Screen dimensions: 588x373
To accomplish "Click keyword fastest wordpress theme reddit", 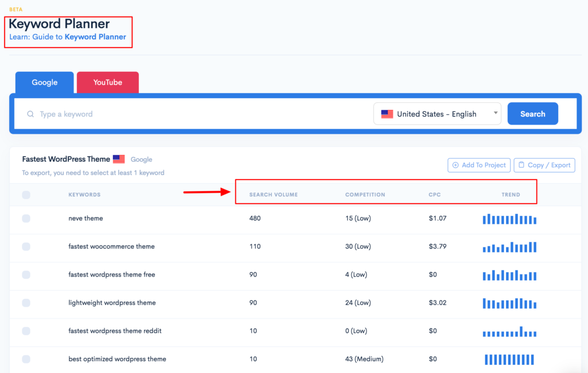I will tap(115, 331).
